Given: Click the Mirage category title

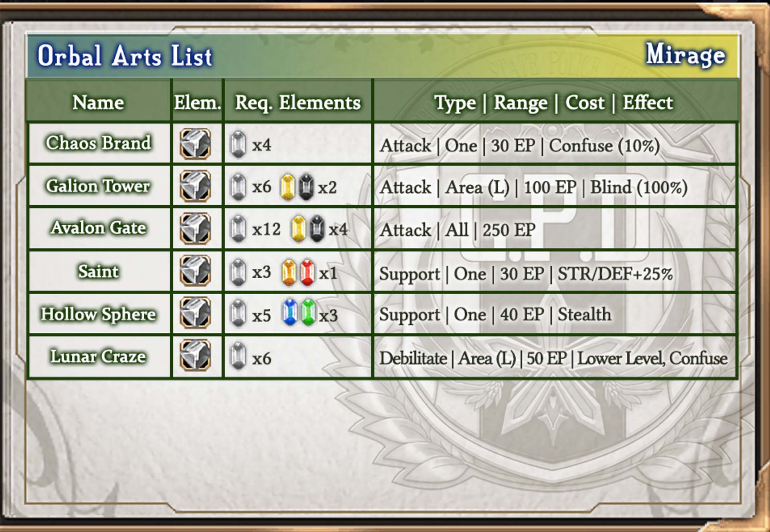Looking at the screenshot, I should (685, 55).
